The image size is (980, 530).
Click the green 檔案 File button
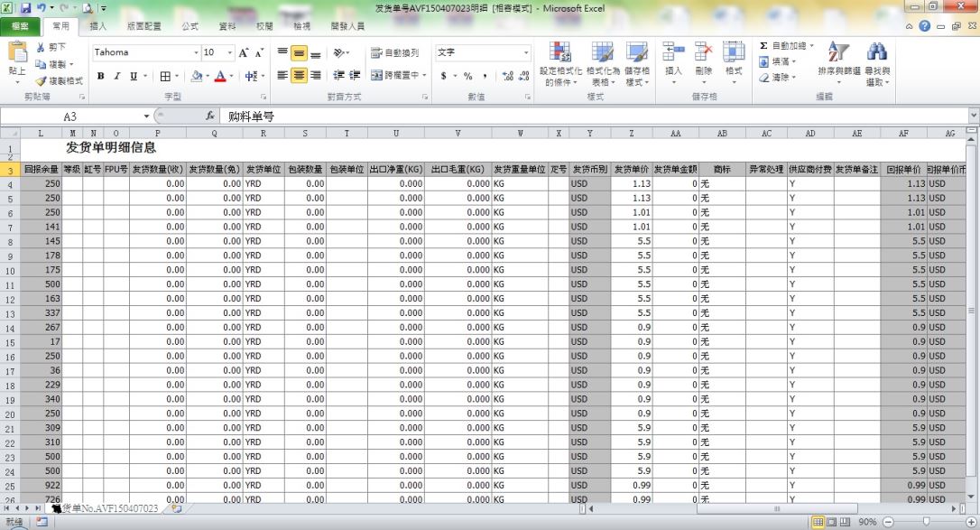pos(20,26)
